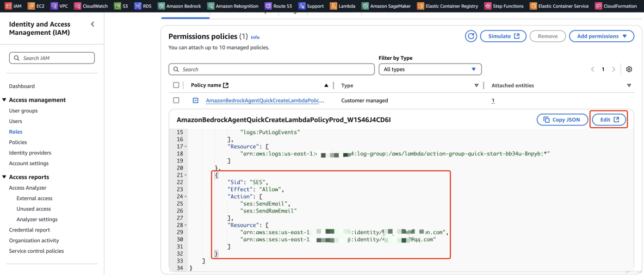Sort by Attached entities column arrow
Image resolution: width=644 pixels, height=275 pixels.
(629, 85)
